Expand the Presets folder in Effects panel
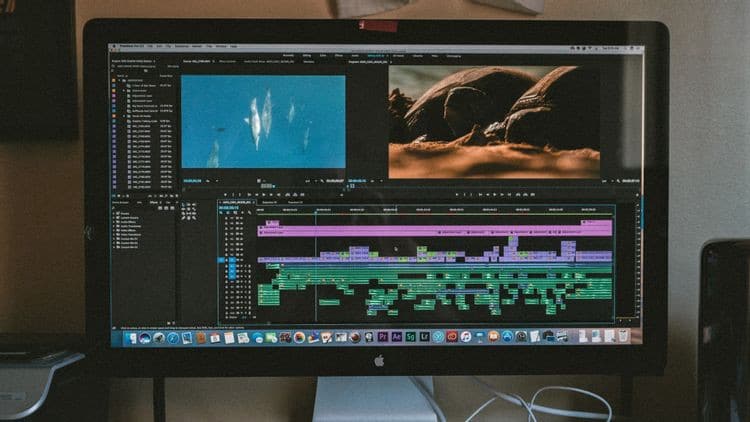Image resolution: width=750 pixels, height=422 pixels. click(x=115, y=213)
